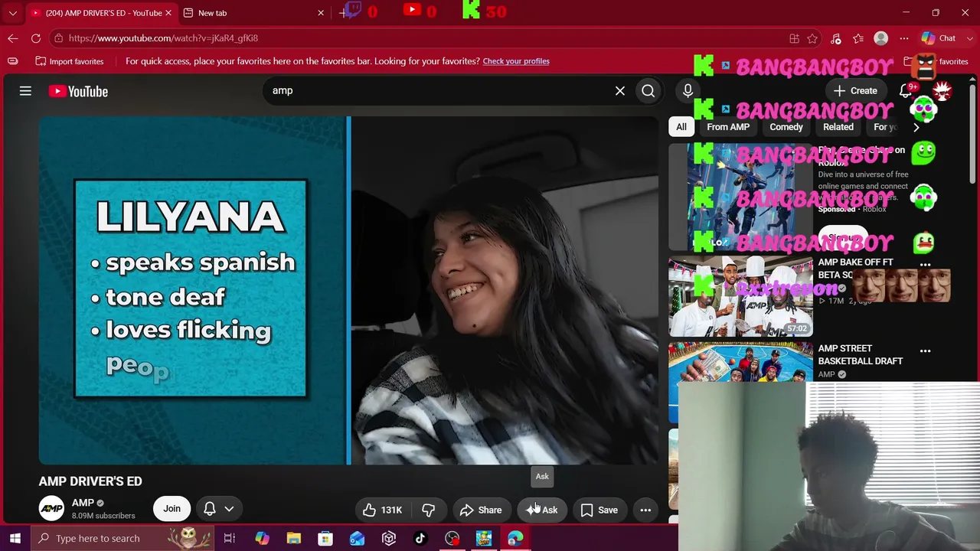Like the AMP DRIVER'S ED video
The image size is (980, 551).
[382, 510]
